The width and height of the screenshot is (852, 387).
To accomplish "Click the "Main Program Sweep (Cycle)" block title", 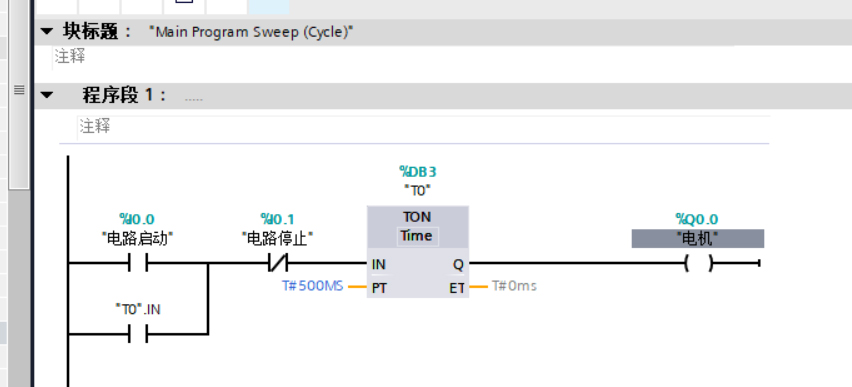I will click(251, 32).
